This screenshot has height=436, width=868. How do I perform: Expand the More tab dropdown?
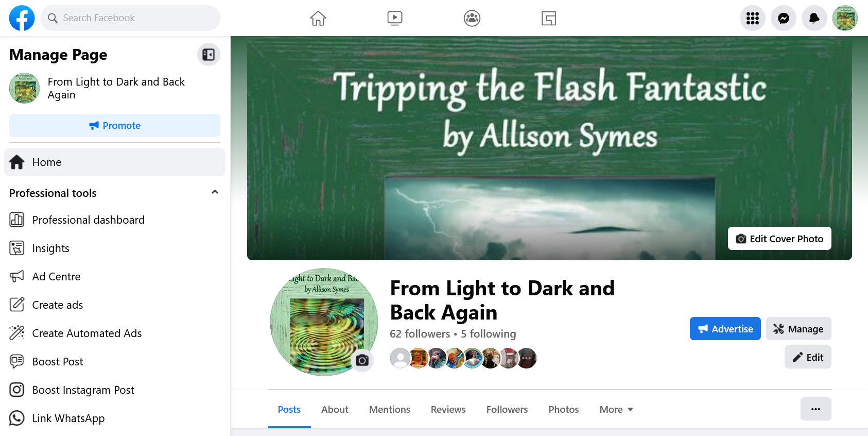click(616, 410)
